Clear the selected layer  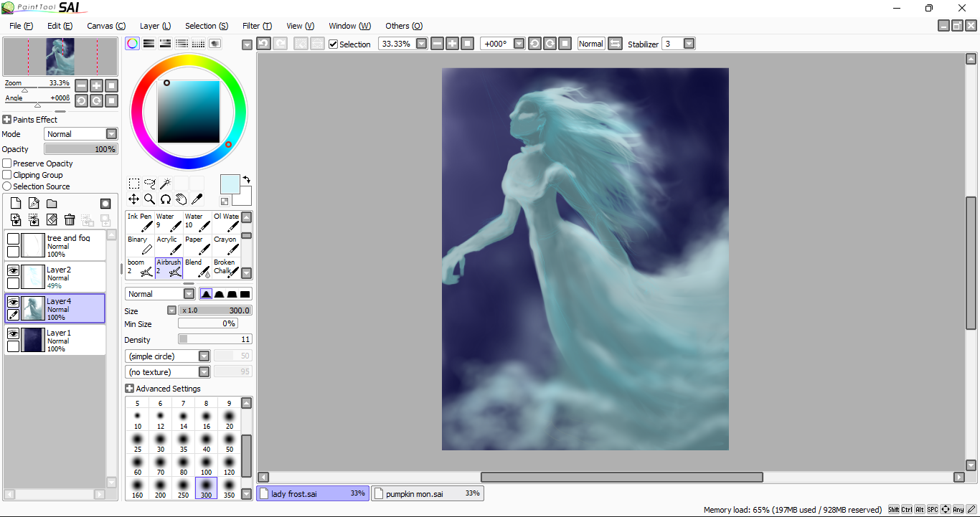point(52,220)
